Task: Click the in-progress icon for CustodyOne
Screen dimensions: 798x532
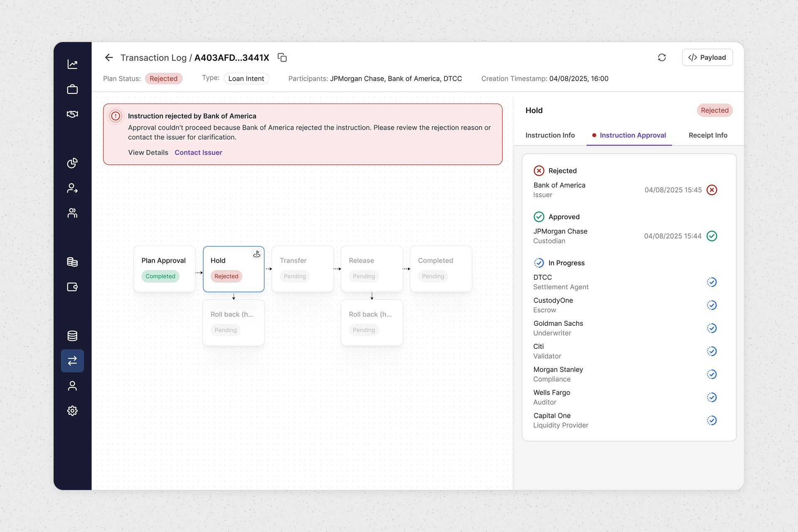Action: (x=712, y=305)
